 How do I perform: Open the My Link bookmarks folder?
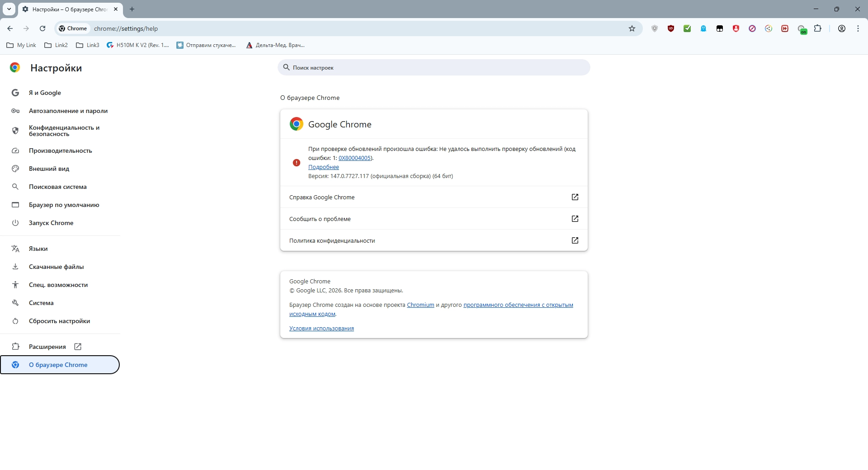21,45
